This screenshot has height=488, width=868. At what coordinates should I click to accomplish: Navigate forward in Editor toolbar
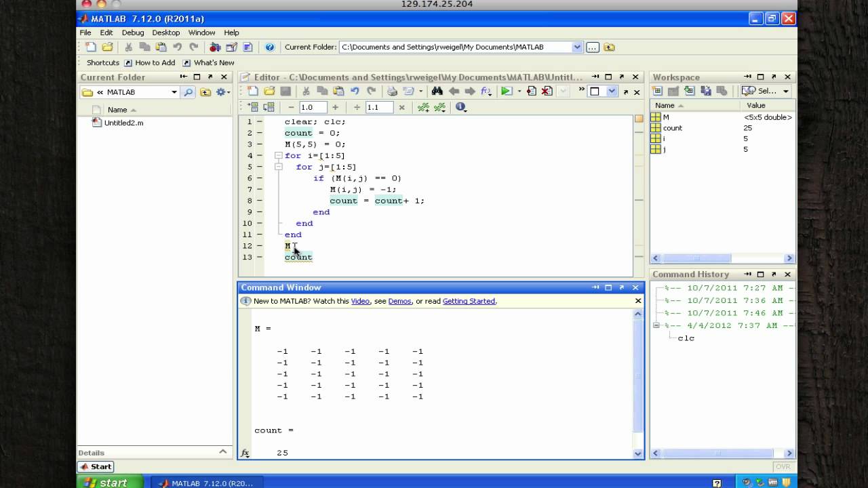point(469,91)
